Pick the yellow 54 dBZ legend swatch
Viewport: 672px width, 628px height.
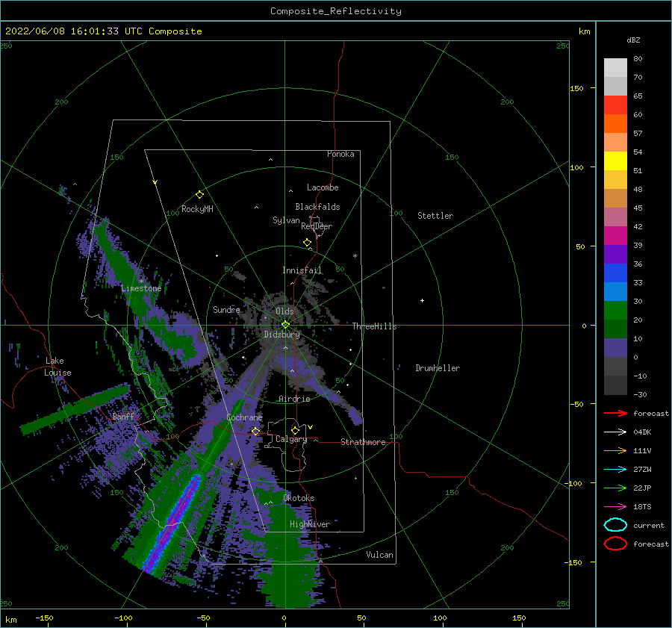[x=615, y=161]
